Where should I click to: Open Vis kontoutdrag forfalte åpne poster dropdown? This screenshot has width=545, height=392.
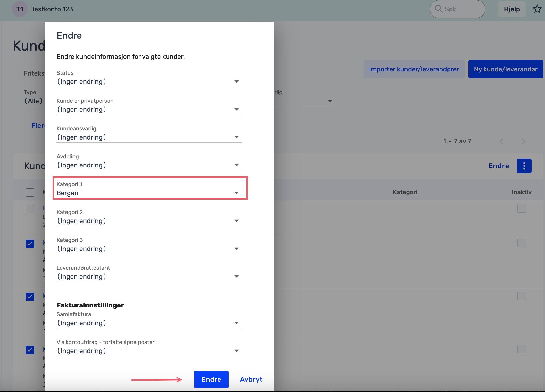tap(149, 351)
